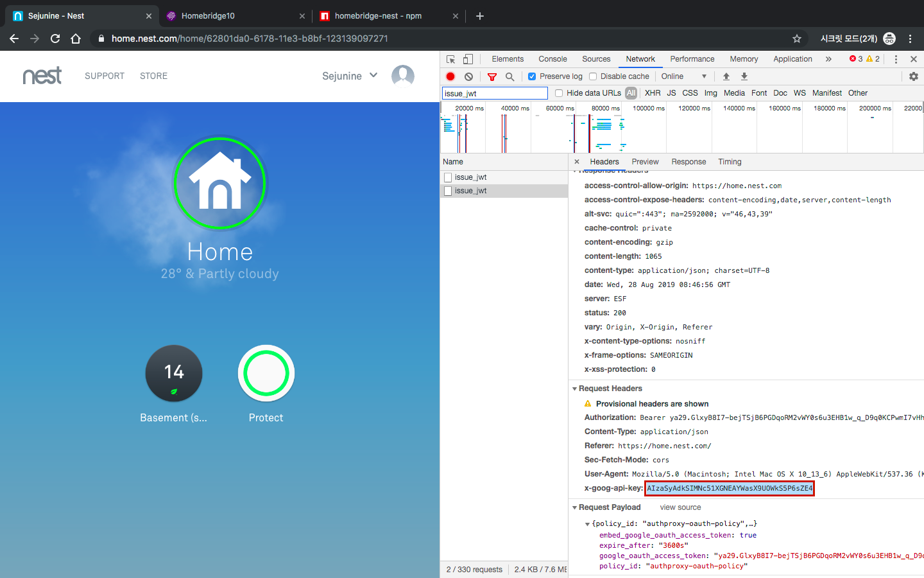Collapse the Request Payload section

coord(575,507)
